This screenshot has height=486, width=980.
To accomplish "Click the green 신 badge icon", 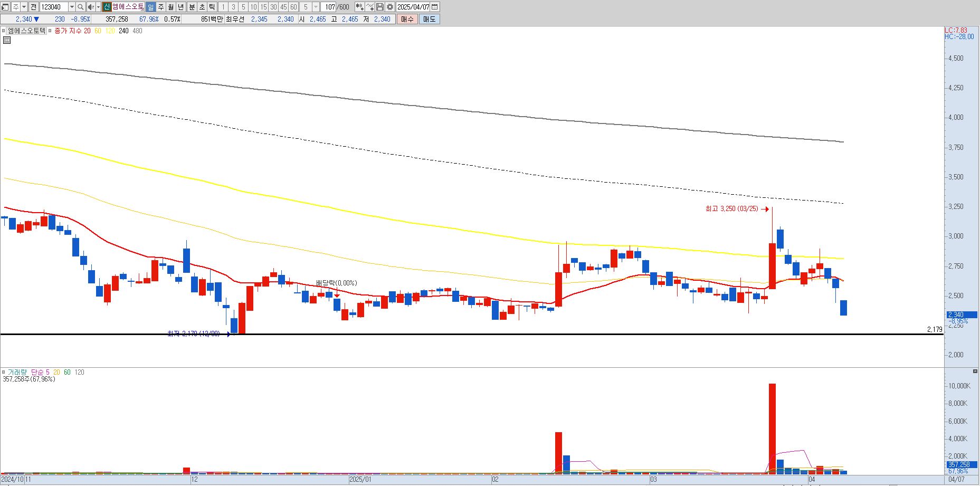I will 107,7.
